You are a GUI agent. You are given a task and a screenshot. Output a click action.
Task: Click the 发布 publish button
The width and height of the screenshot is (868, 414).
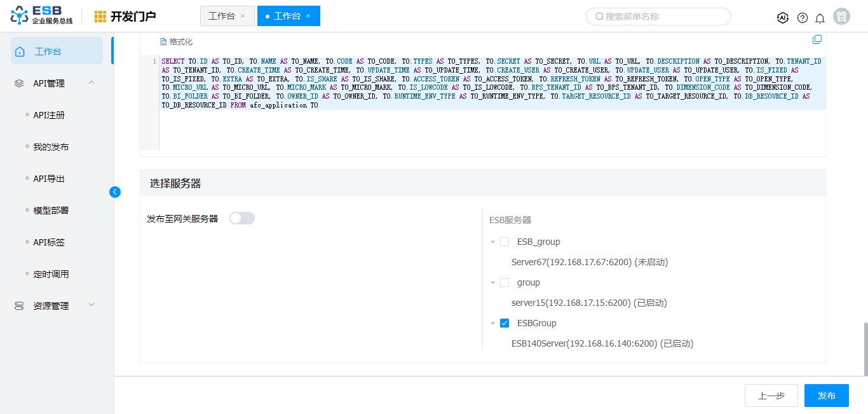point(826,396)
